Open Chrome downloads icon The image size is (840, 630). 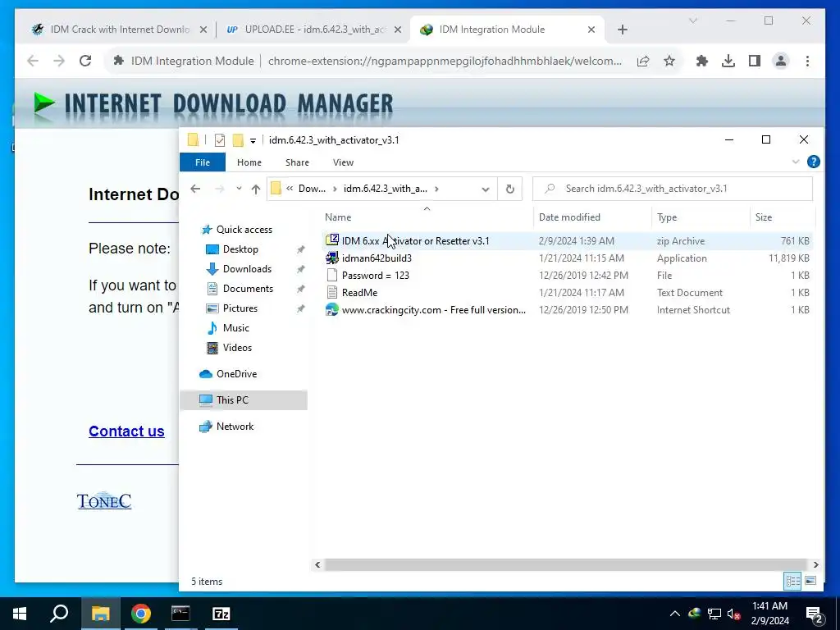click(728, 61)
